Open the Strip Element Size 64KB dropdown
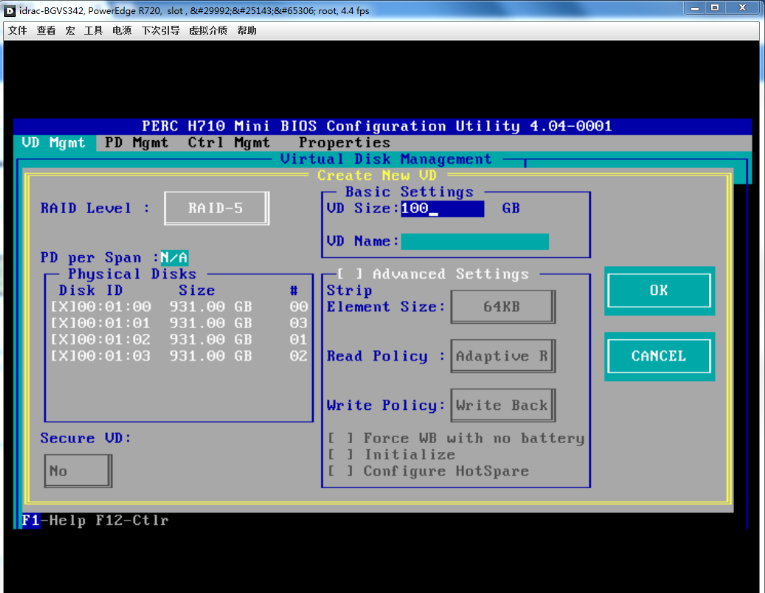This screenshot has height=593, width=765. 503,307
